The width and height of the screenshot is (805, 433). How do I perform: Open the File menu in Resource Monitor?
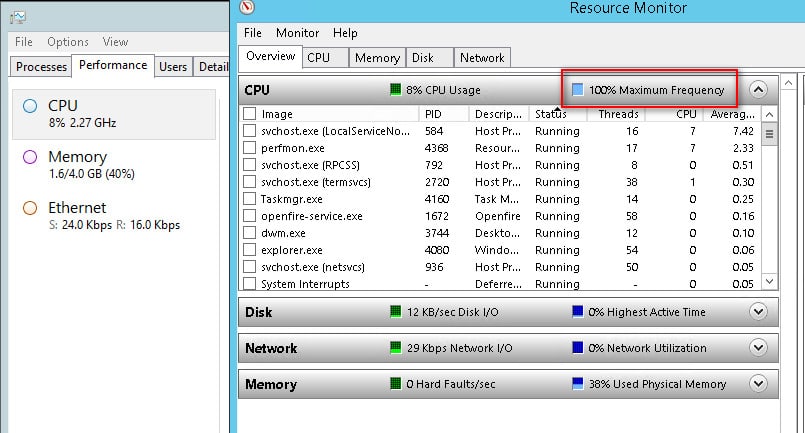(253, 33)
